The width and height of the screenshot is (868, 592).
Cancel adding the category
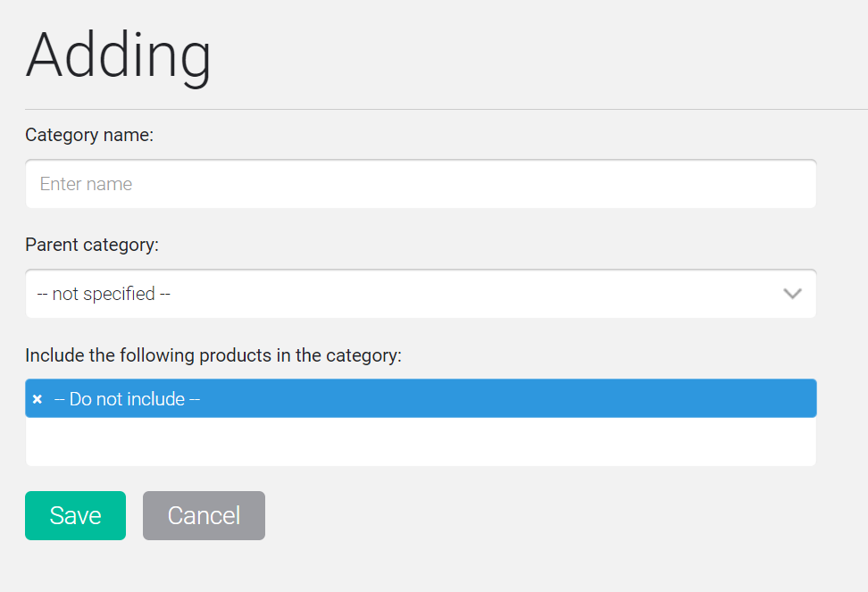(x=204, y=515)
